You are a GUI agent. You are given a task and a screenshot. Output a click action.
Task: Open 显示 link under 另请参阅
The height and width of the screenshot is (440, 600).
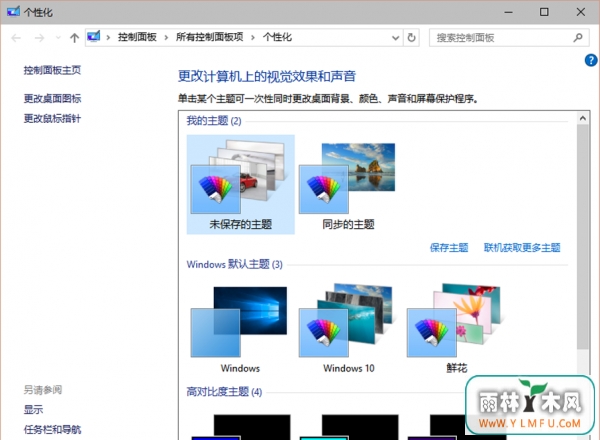(x=33, y=410)
